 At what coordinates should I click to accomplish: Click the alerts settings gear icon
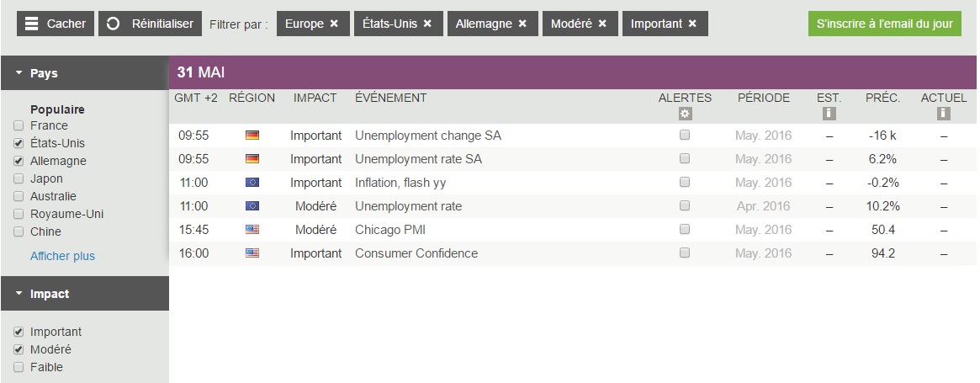[x=685, y=114]
